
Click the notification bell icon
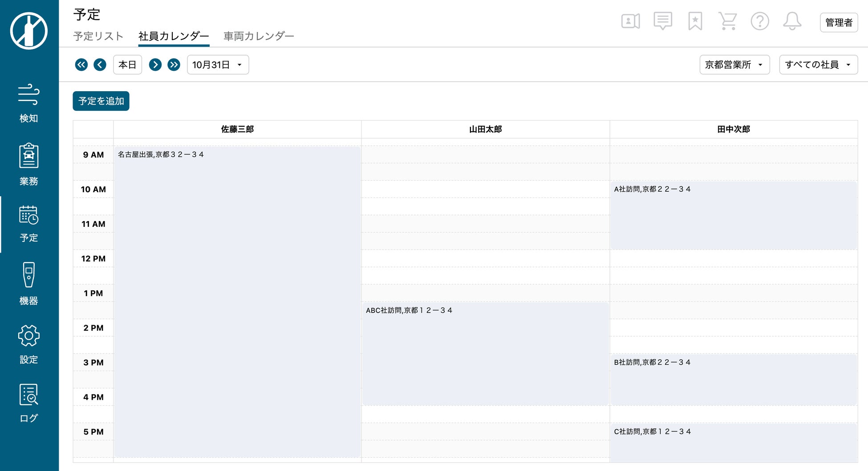coord(792,21)
